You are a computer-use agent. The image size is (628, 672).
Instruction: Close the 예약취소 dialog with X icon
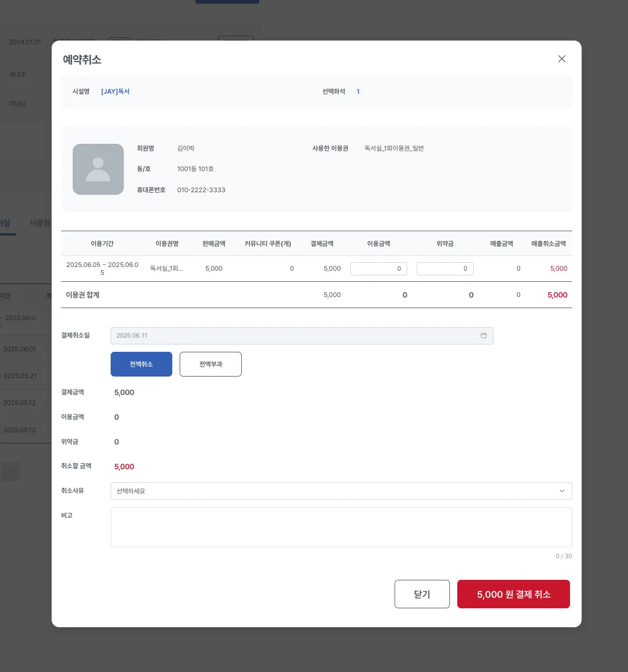tap(562, 59)
